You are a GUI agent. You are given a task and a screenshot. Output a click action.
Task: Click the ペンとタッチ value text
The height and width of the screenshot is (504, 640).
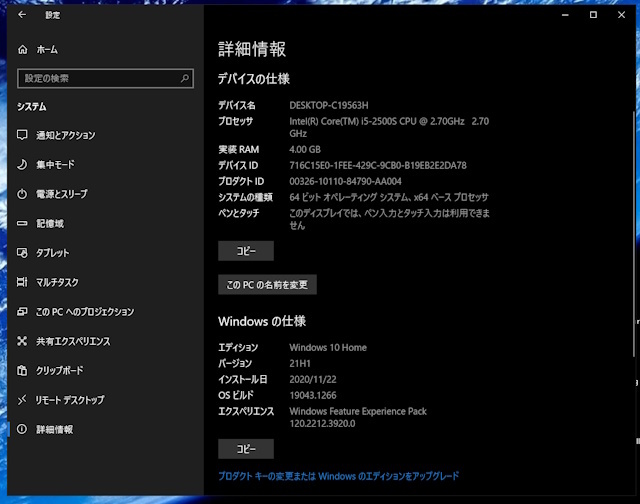pyautogui.click(x=389, y=219)
